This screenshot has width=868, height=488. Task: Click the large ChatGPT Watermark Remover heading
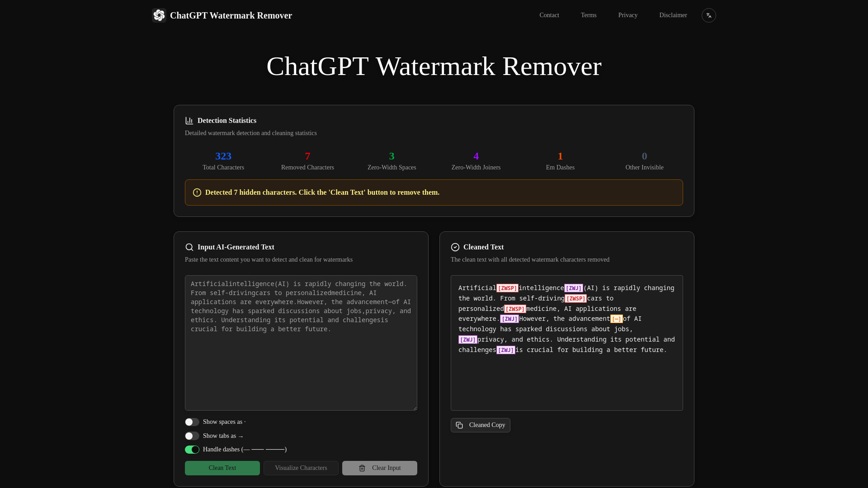434,66
